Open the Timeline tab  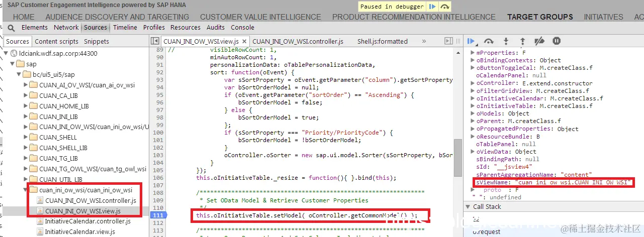click(125, 28)
